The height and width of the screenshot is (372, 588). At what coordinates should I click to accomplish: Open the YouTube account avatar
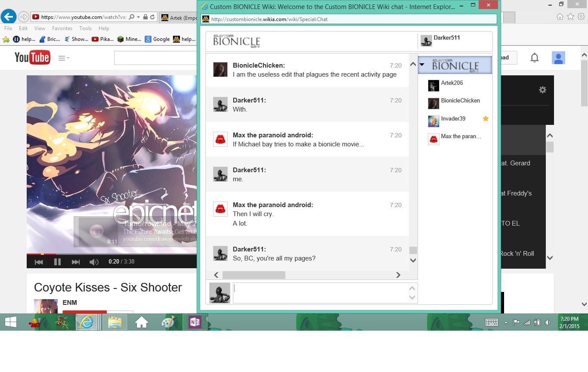pyautogui.click(x=559, y=58)
